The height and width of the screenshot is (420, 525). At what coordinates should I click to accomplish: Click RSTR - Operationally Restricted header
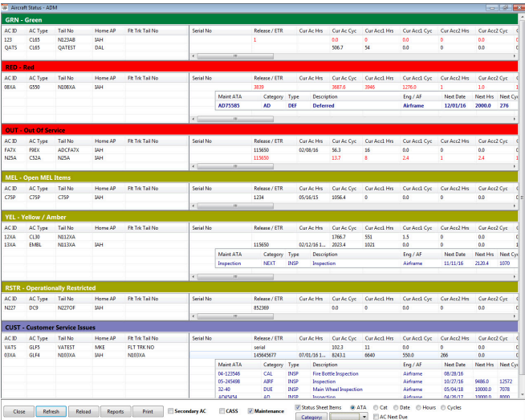click(259, 287)
